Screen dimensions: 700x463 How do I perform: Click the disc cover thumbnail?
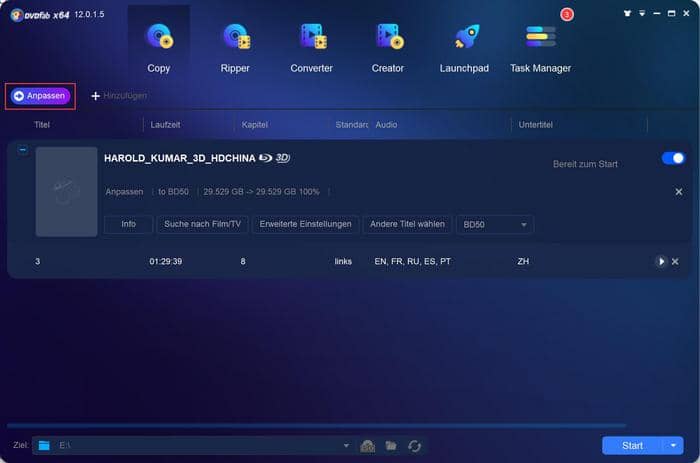click(x=67, y=192)
